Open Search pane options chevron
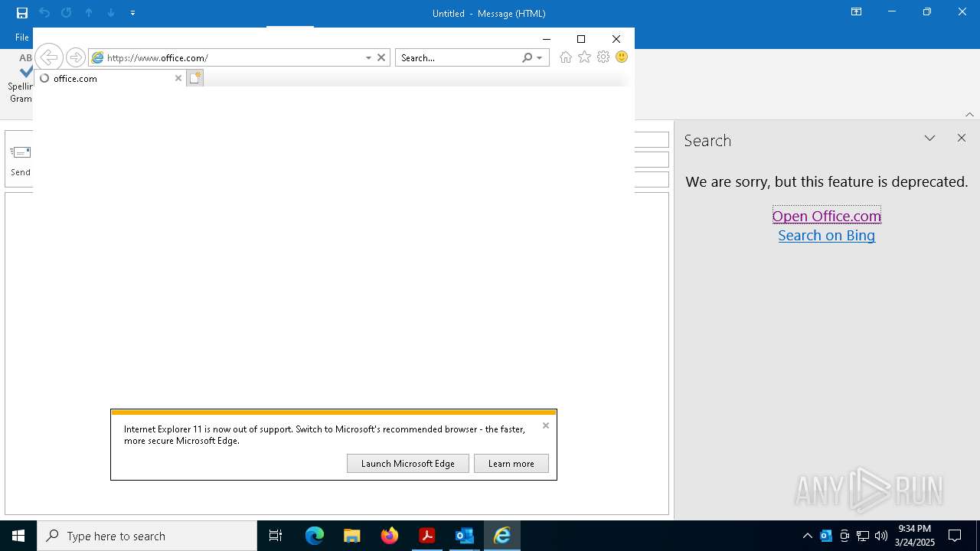The height and width of the screenshot is (551, 980). [x=929, y=139]
